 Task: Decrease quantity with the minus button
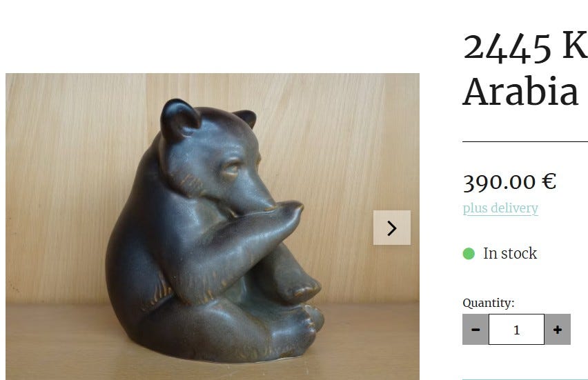476,330
